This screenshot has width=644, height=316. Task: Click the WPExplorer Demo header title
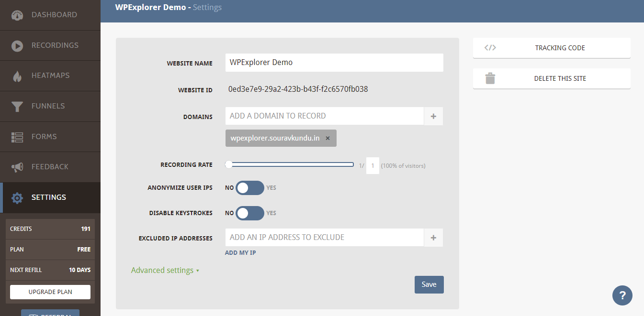pos(150,7)
